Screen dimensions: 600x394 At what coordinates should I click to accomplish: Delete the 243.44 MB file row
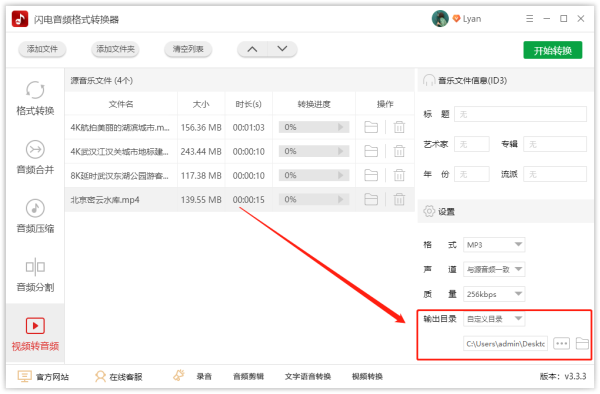click(399, 151)
